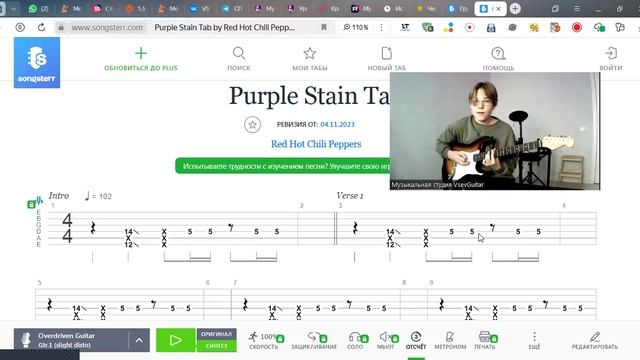Open the Yandex shield icon beside the reload button

[20, 27]
